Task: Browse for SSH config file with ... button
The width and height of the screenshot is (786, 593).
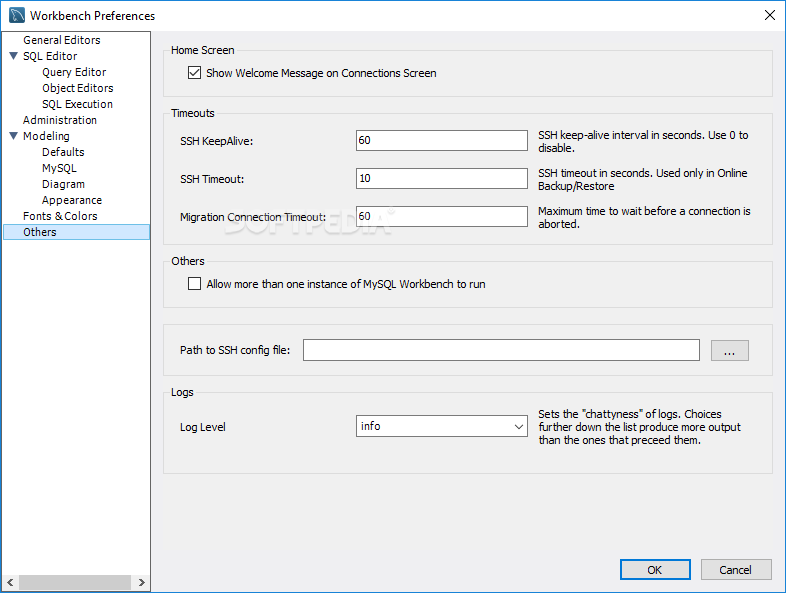Action: pyautogui.click(x=729, y=350)
